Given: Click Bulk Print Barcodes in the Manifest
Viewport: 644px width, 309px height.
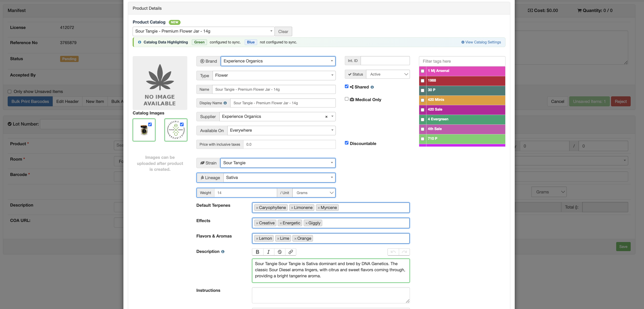Looking at the screenshot, I should coord(30,101).
